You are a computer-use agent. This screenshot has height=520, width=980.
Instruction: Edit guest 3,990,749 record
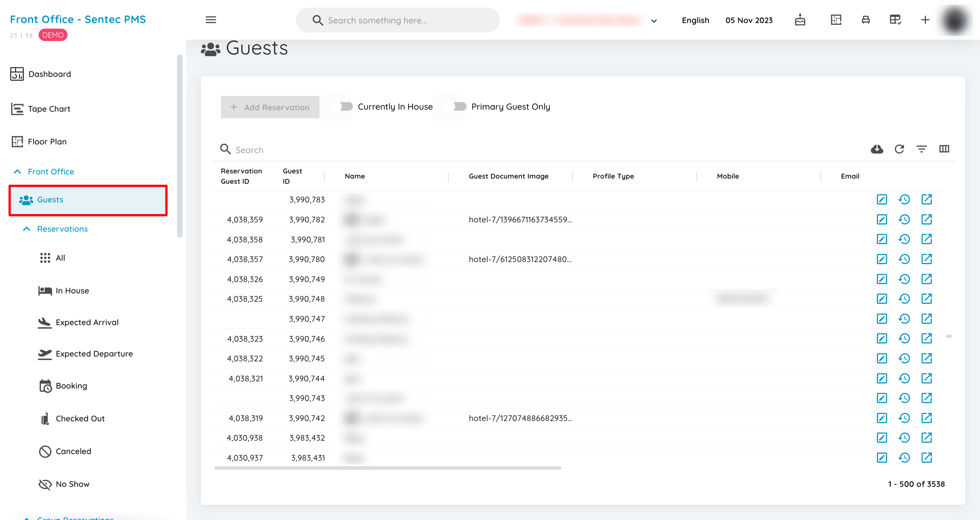pyautogui.click(x=882, y=279)
